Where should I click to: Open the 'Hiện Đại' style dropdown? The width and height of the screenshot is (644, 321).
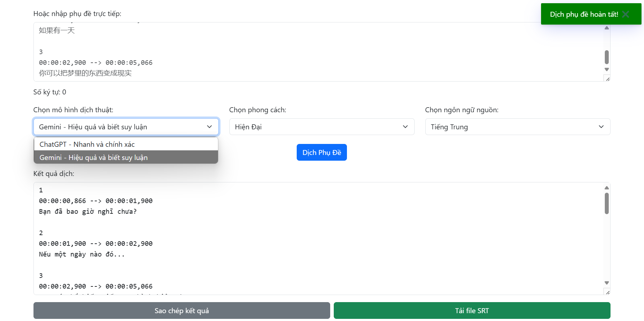click(321, 127)
